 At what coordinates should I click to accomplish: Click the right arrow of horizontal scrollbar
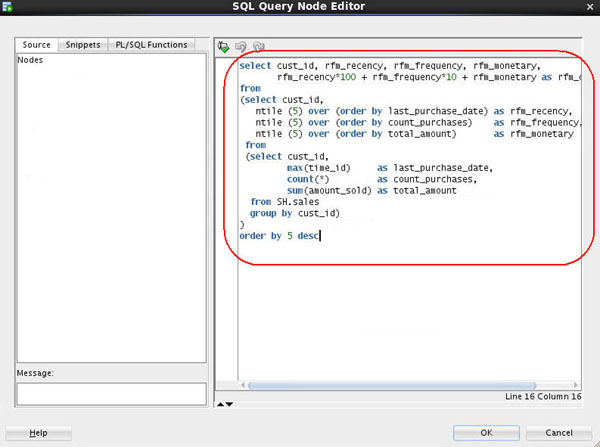pos(576,385)
